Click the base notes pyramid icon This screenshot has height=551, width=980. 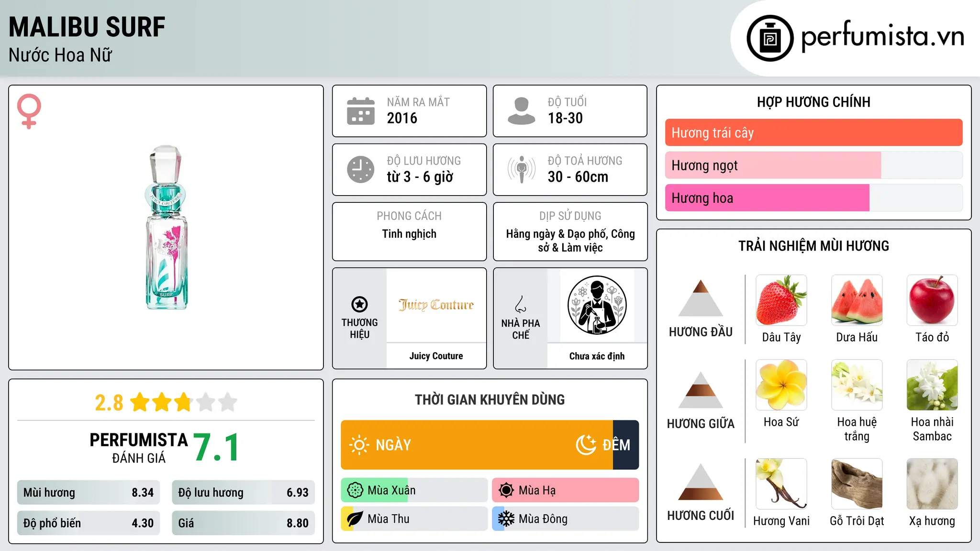click(x=701, y=482)
